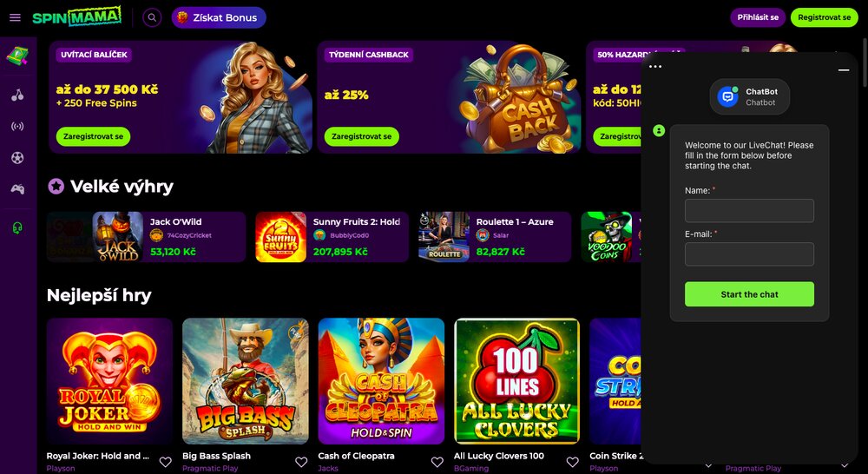Open the cherries slots sidebar icon

[17, 95]
